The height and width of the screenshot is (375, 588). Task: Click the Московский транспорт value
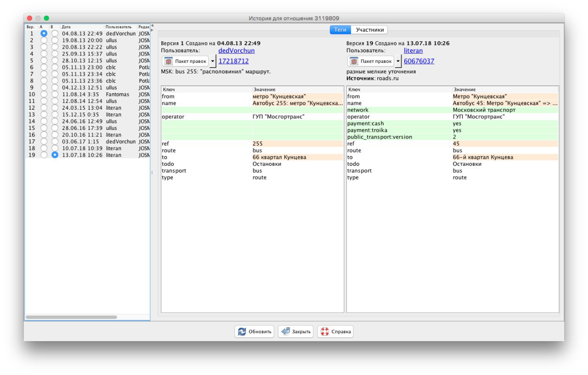(x=505, y=110)
